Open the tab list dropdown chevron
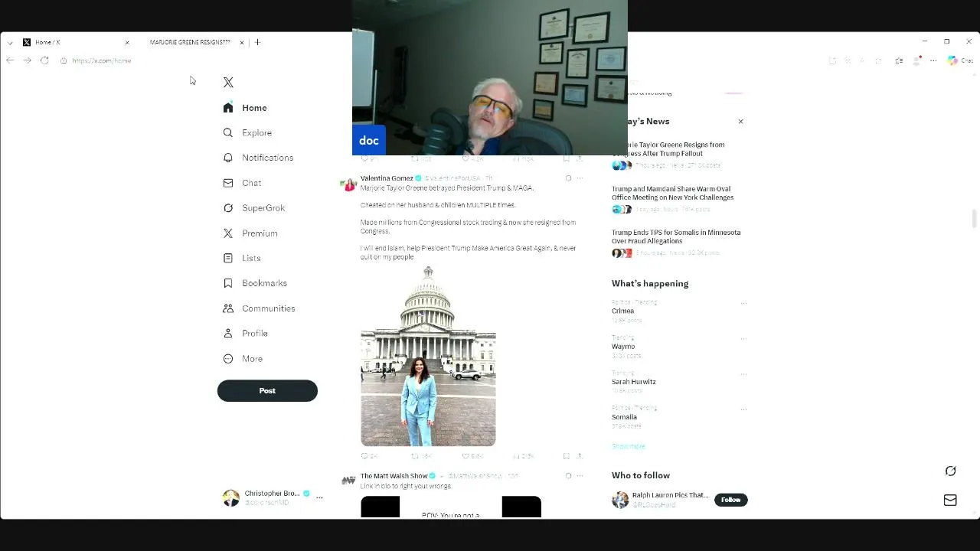The height and width of the screenshot is (551, 980). coord(9,42)
